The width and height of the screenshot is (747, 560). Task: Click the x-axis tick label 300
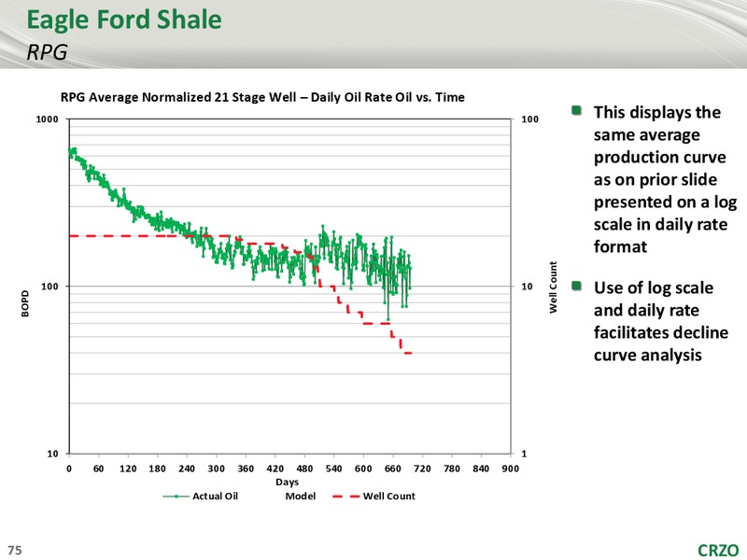click(x=217, y=469)
